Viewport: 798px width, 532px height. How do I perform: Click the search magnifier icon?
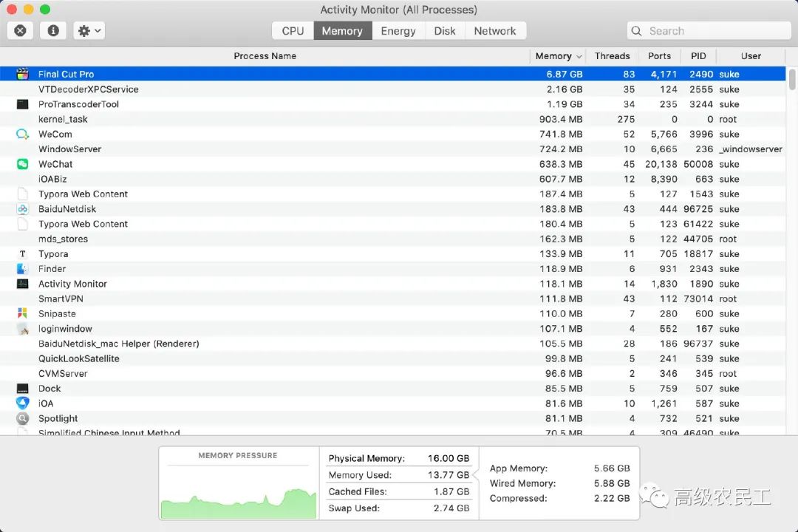point(636,31)
